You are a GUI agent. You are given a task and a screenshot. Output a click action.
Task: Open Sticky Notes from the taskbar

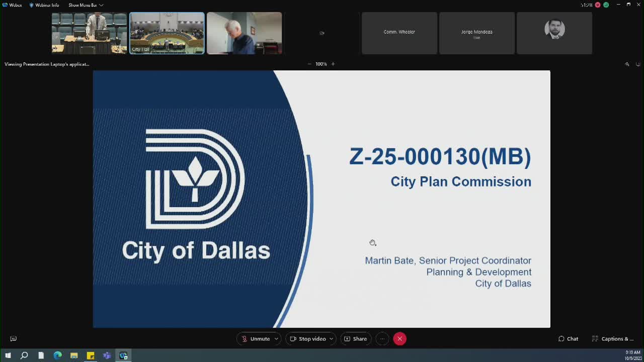[x=91, y=355]
